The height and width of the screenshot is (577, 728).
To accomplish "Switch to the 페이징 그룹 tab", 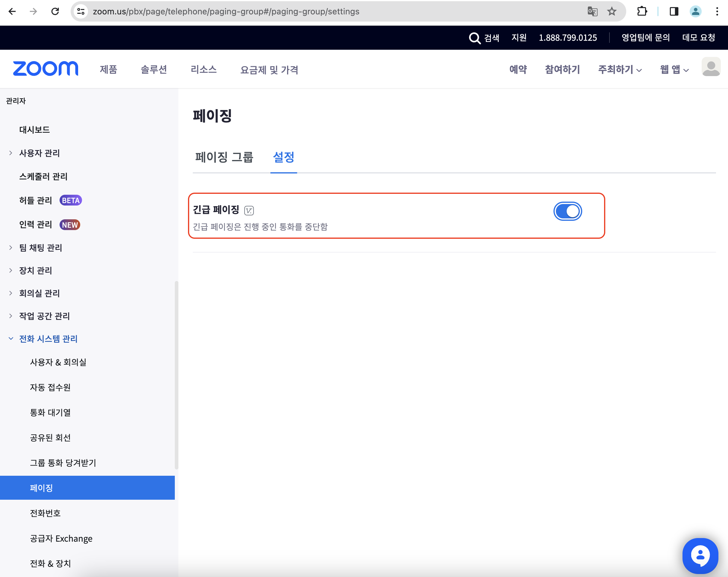I will point(224,157).
